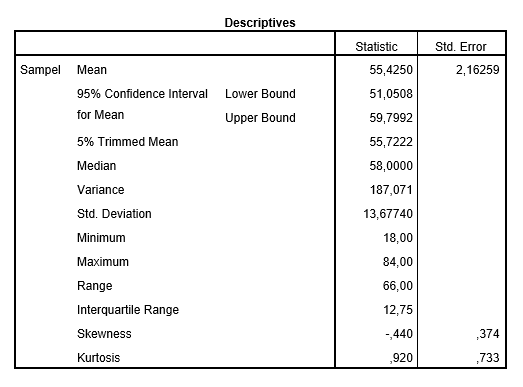Select the Lower Bound value 51,0508
The height and width of the screenshot is (387, 523).
click(x=391, y=94)
